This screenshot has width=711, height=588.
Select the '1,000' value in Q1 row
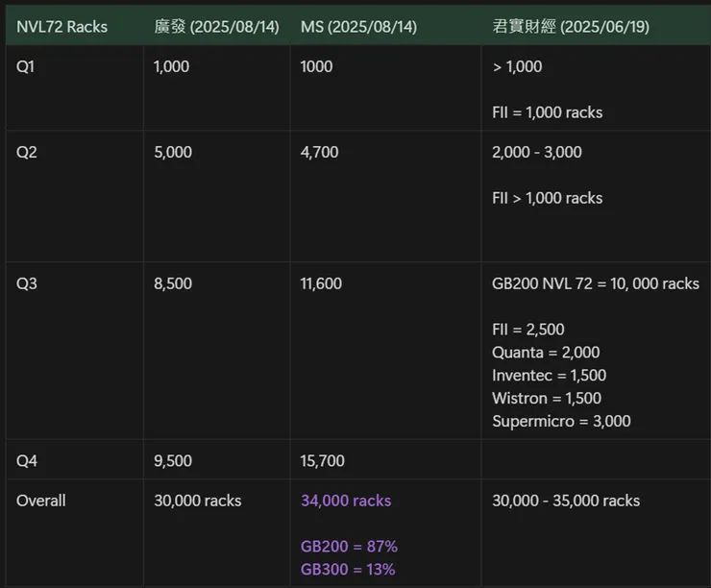tap(171, 66)
